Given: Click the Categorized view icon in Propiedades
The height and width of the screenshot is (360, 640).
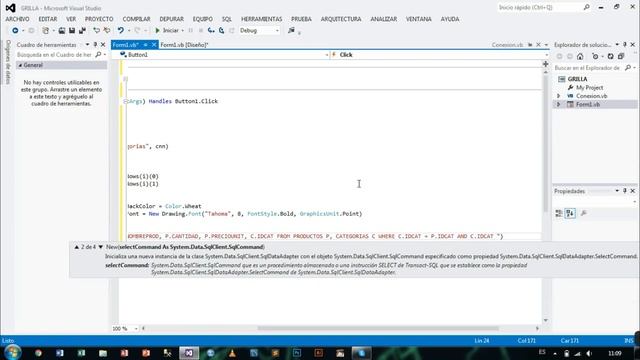Looking at the screenshot, I should [559, 213].
